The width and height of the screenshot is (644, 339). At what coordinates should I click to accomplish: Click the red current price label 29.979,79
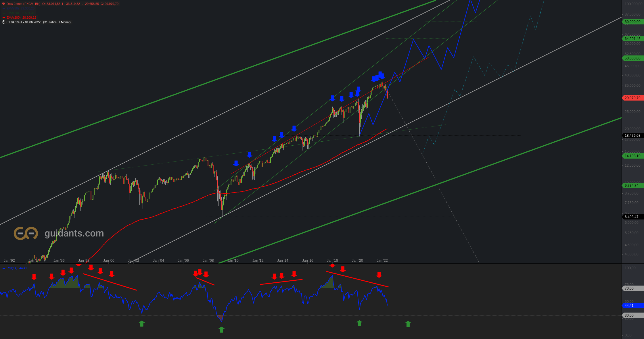(x=632, y=98)
